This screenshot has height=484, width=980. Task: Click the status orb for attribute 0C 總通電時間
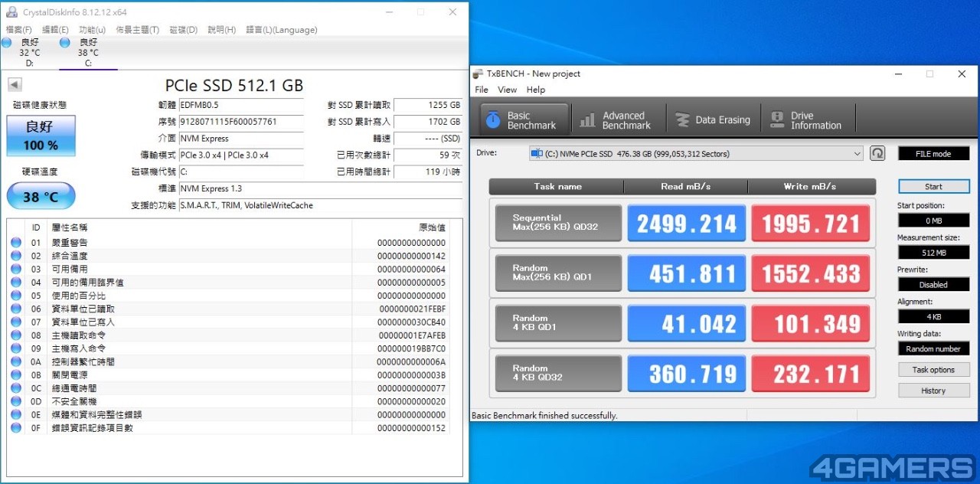pos(16,388)
